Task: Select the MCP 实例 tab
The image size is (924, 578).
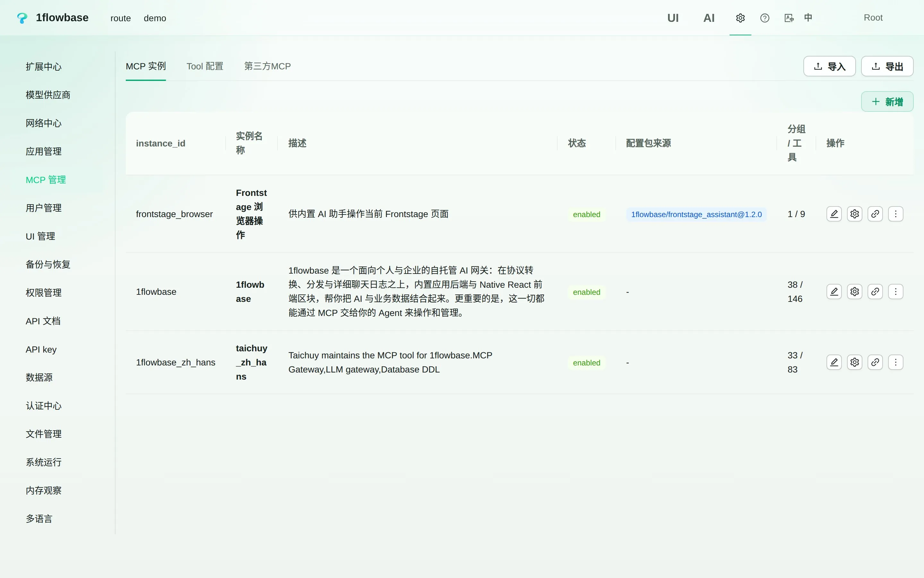Action: click(x=146, y=66)
